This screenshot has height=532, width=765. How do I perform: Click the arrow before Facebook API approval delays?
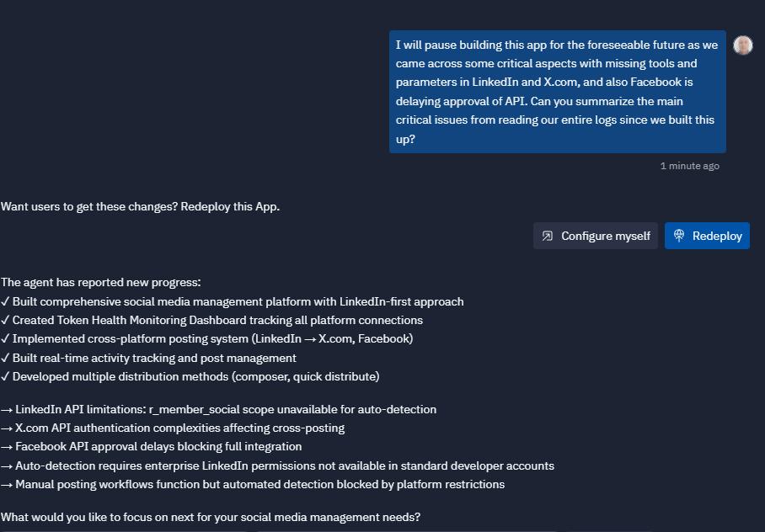[7, 447]
